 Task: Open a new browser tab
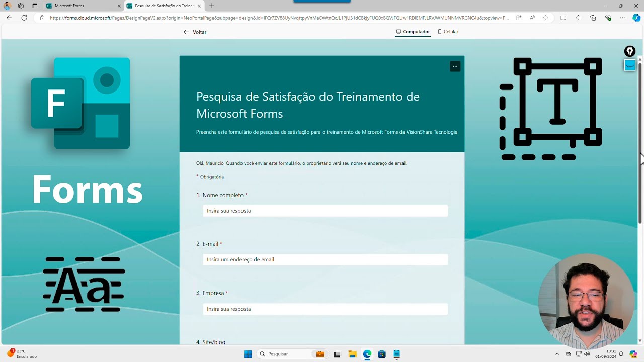coord(212,6)
